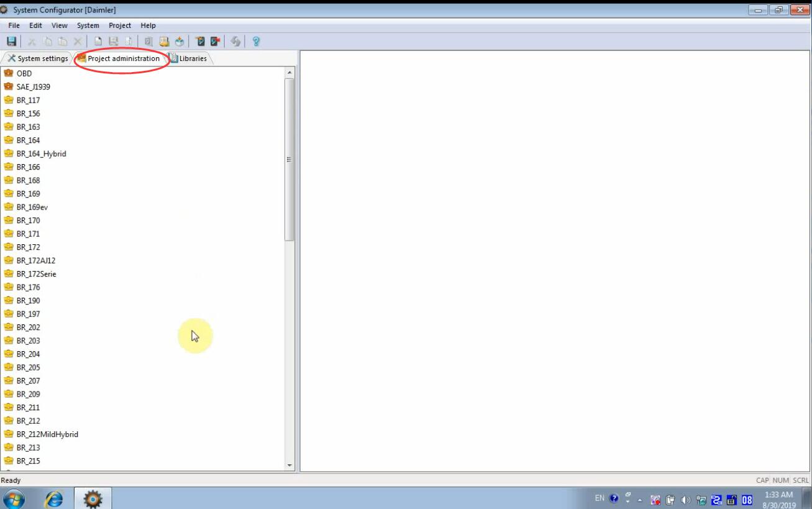The height and width of the screenshot is (509, 812).
Task: Select the BR_212MildHybrid project
Action: [47, 434]
